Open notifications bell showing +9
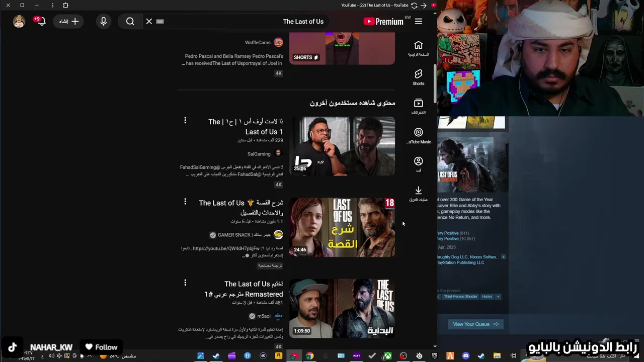The height and width of the screenshot is (362, 644). 40,21
